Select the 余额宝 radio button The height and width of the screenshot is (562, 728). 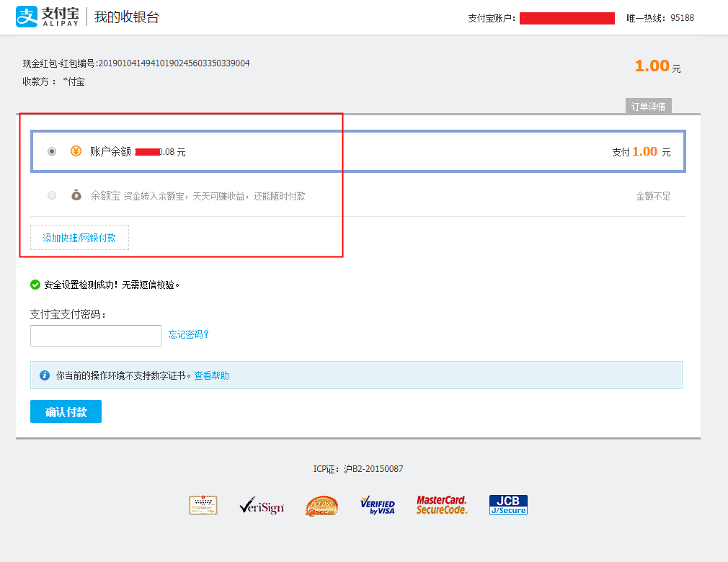tap(52, 195)
